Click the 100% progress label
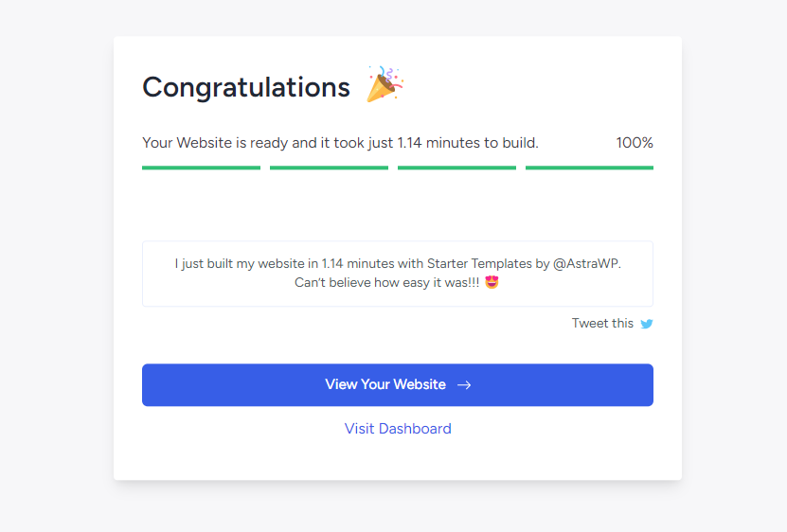The height and width of the screenshot is (532, 787). pos(635,143)
